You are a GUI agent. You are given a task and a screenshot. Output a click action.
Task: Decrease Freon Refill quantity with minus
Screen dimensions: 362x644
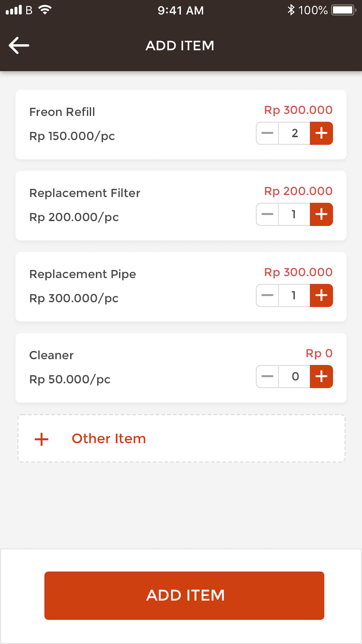[x=268, y=133]
